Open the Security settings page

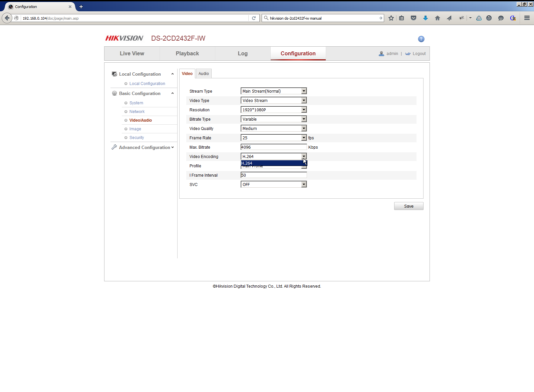[x=137, y=138]
